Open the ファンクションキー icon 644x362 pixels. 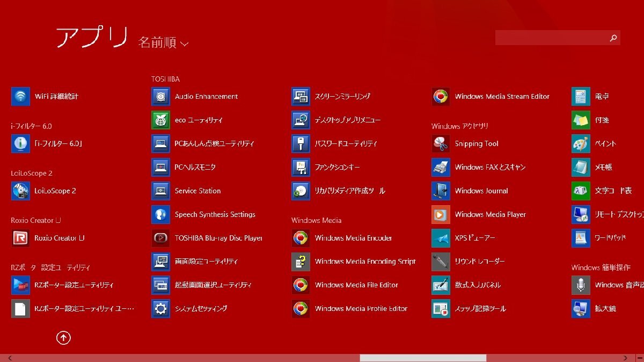[301, 168]
